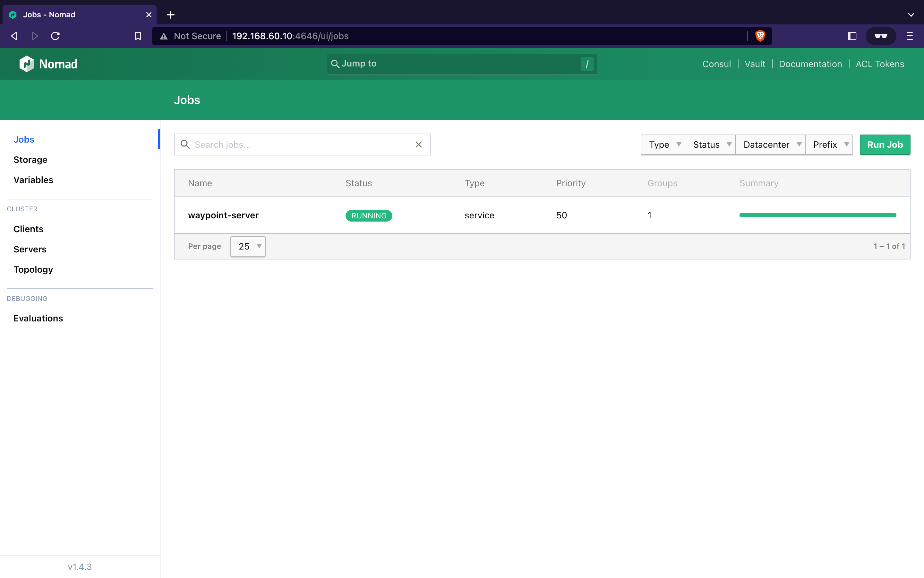Go to Servers under Cluster
924x578 pixels.
(x=30, y=249)
